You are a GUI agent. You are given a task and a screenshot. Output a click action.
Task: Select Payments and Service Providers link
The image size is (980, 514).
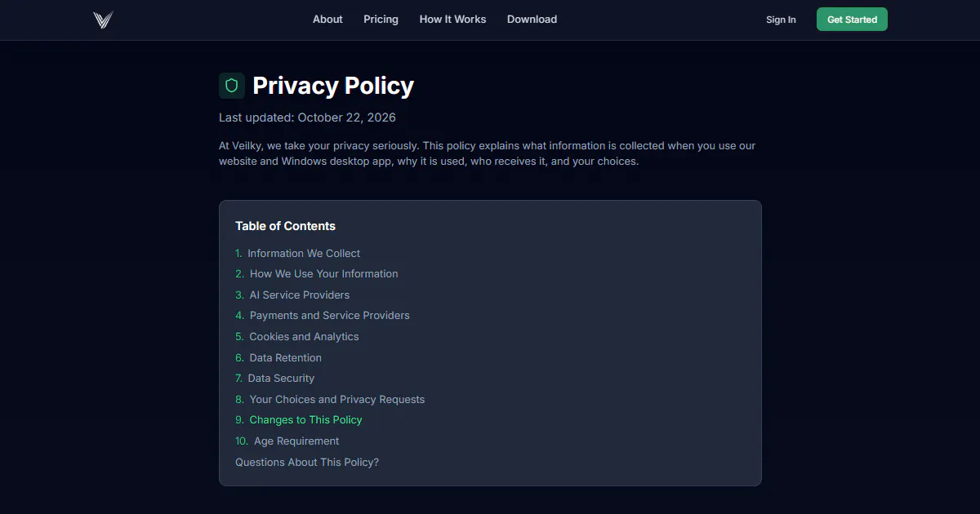[323, 316]
